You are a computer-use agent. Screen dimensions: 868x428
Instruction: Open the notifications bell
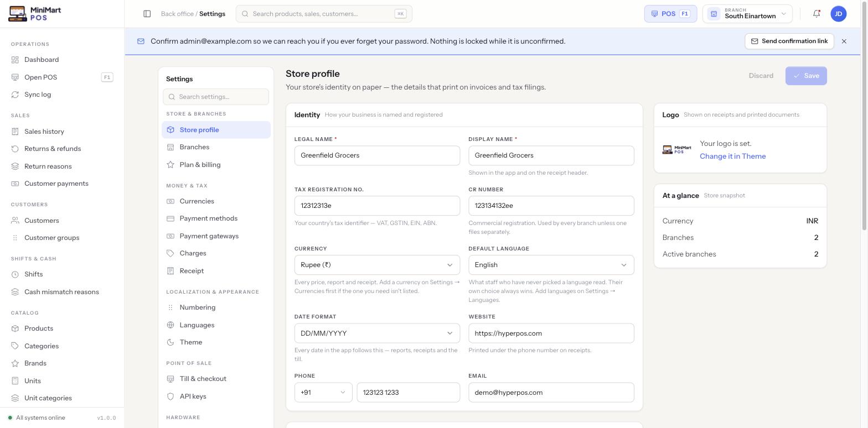[x=817, y=14]
